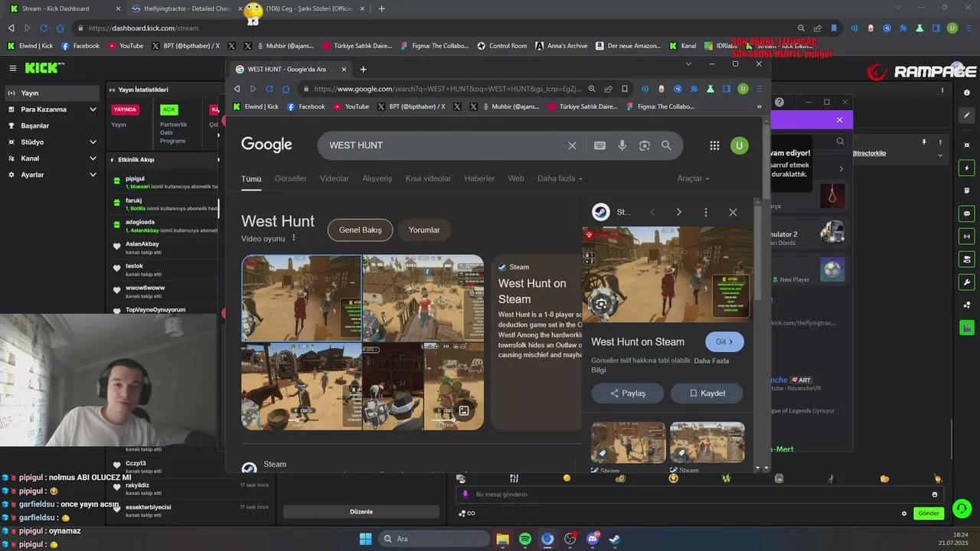The width and height of the screenshot is (980, 551).
Task: Click the pencil edit icon in Kick sidebar
Action: pyautogui.click(x=967, y=116)
